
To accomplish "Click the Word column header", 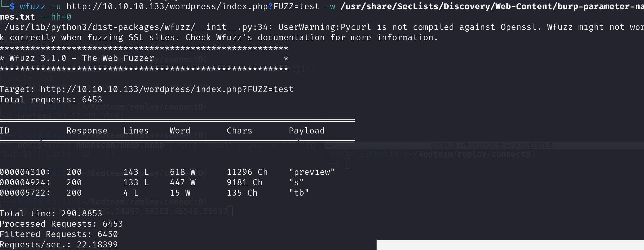I will tap(180, 131).
